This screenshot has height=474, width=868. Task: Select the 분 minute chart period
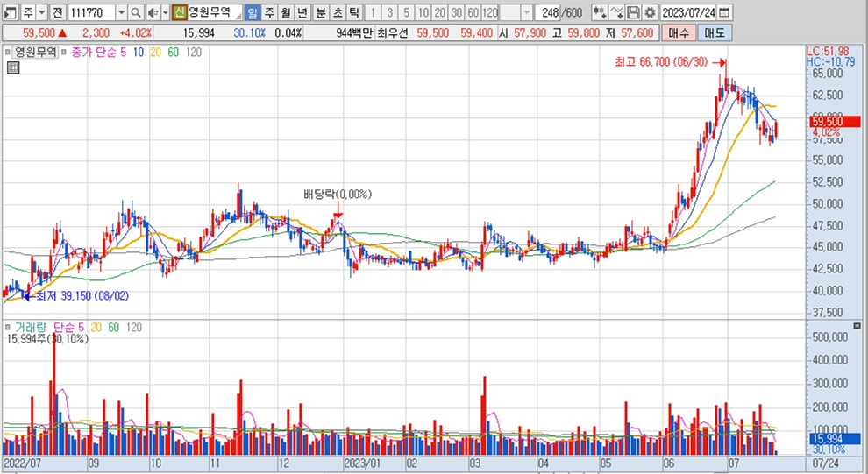click(320, 13)
